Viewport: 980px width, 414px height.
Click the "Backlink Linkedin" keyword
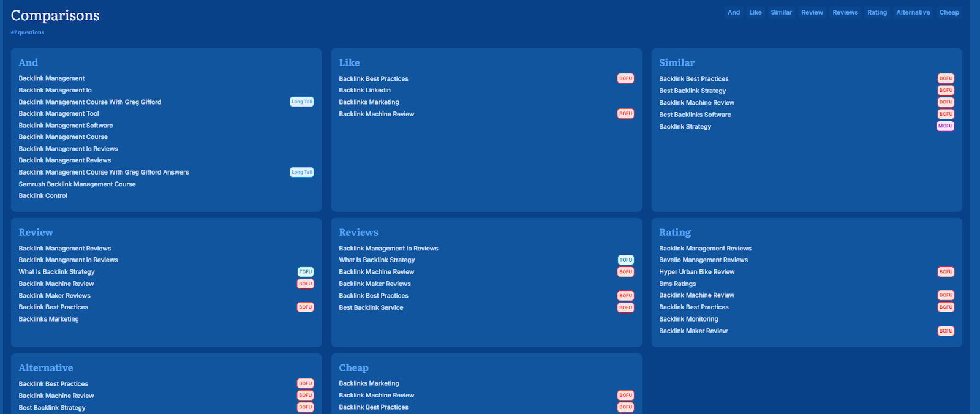(364, 90)
